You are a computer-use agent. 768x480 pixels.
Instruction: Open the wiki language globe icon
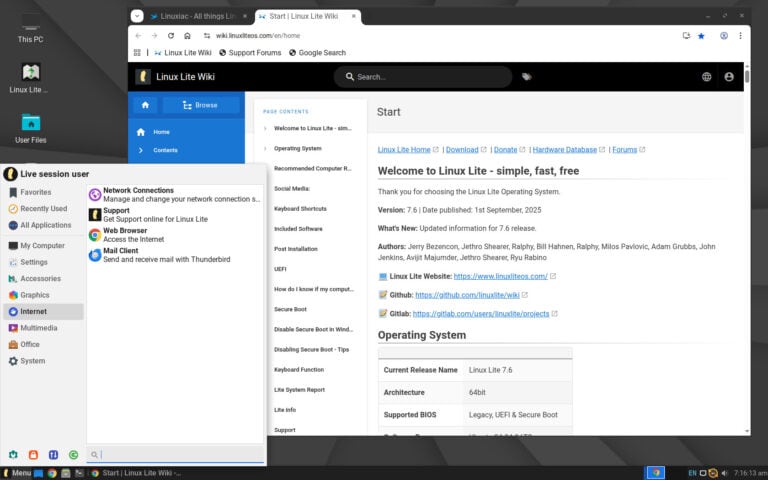click(707, 77)
